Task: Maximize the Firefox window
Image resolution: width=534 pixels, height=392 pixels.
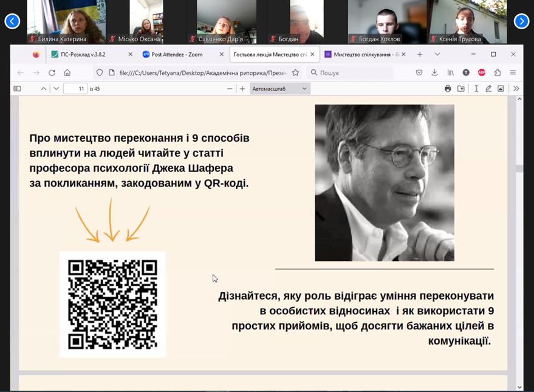Action: 493,54
